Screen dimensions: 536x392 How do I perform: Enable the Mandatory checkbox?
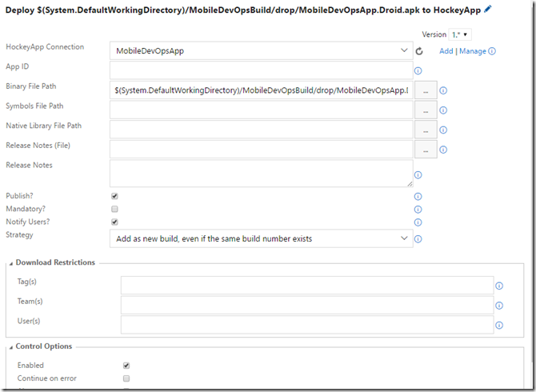pyautogui.click(x=115, y=209)
